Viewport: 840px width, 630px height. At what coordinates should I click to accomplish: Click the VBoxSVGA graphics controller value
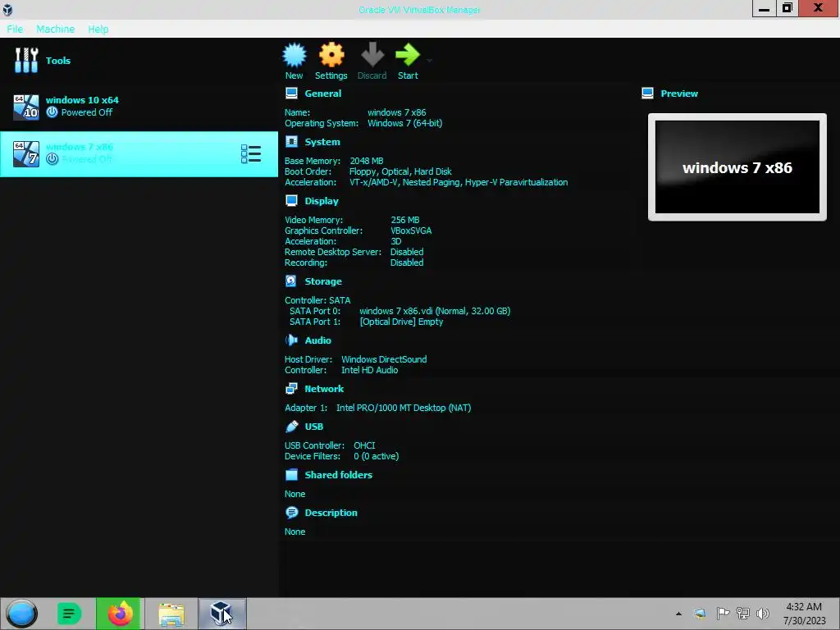[x=411, y=231]
